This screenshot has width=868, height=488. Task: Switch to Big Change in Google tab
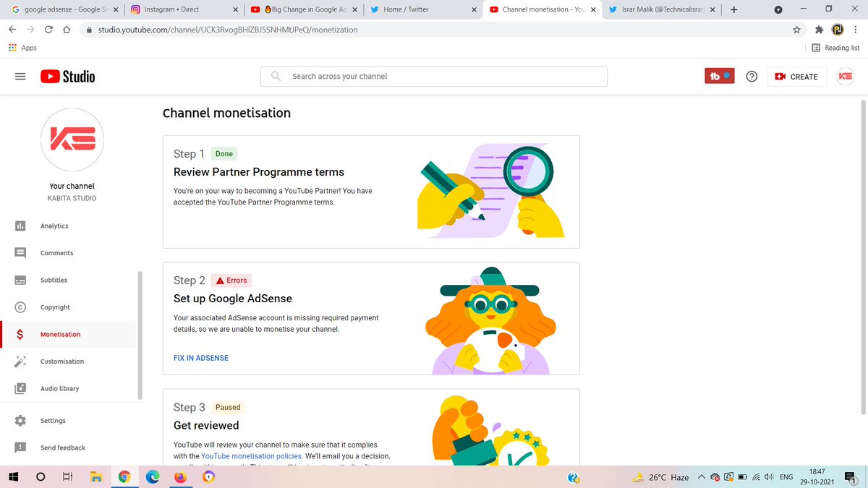pos(302,9)
